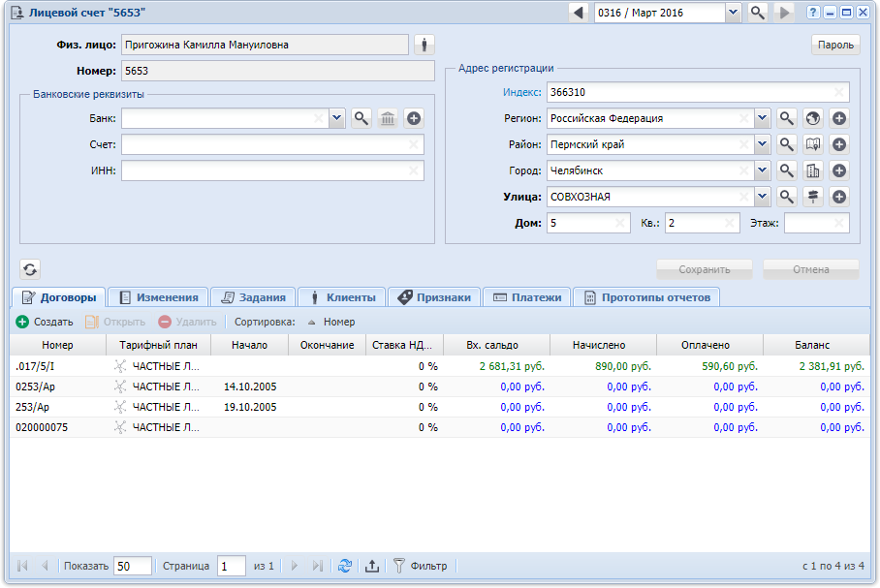The height and width of the screenshot is (588, 880).
Task: Sort by Начислено column header
Action: click(x=604, y=345)
